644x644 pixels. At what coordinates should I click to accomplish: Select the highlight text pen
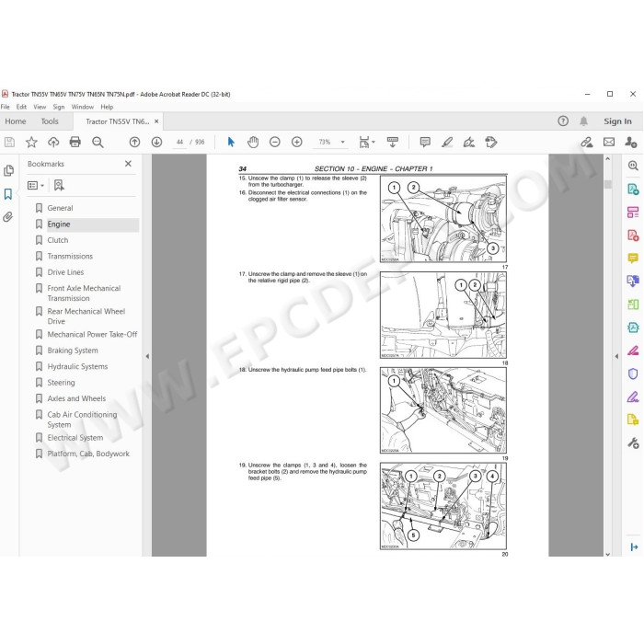[447, 142]
